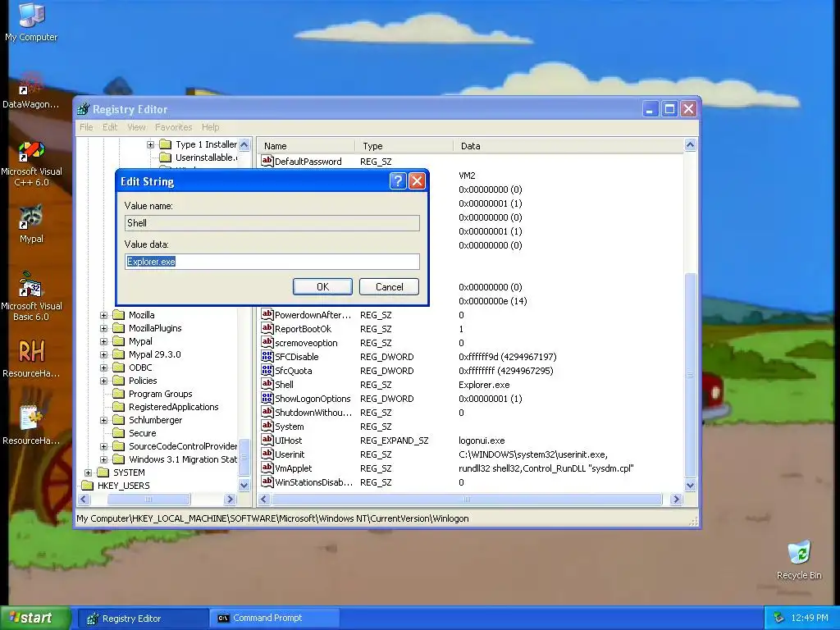Open the Start menu

35,618
